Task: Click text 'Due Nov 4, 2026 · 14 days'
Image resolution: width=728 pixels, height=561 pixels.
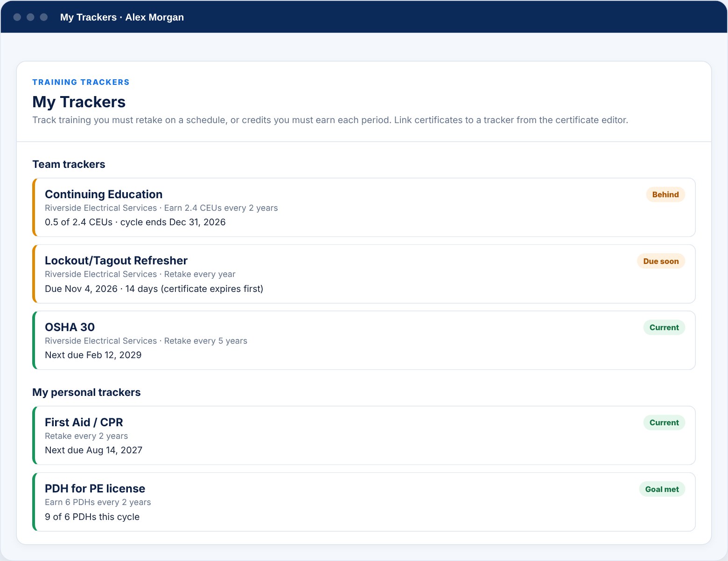Action: (x=101, y=289)
